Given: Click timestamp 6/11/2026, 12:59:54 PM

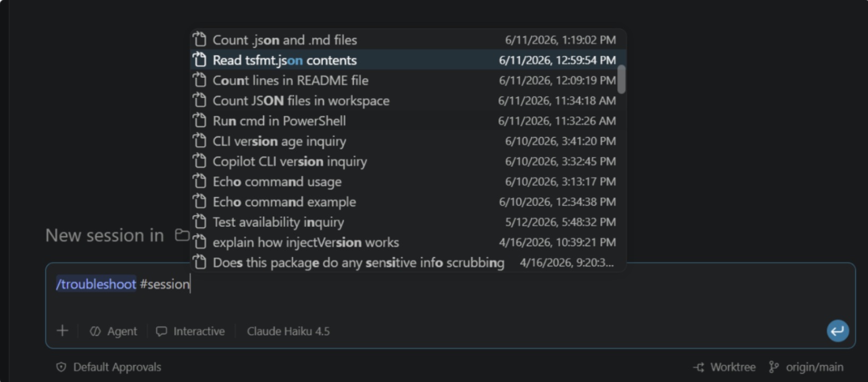Looking at the screenshot, I should click(557, 60).
